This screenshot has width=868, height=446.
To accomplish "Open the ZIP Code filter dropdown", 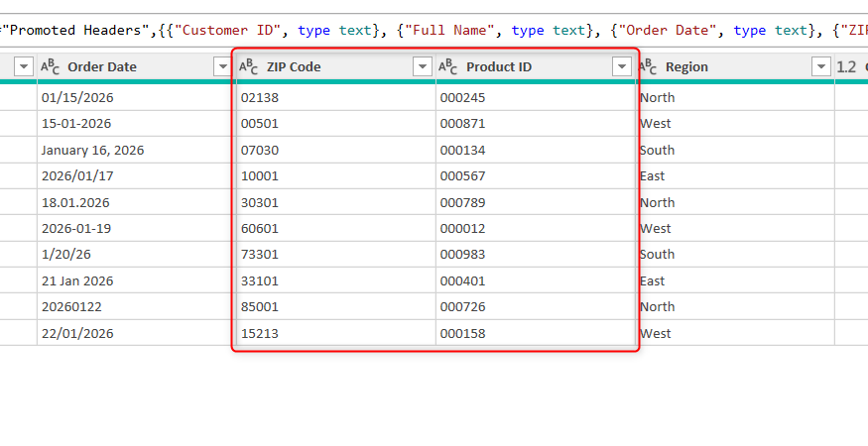I will pos(423,67).
